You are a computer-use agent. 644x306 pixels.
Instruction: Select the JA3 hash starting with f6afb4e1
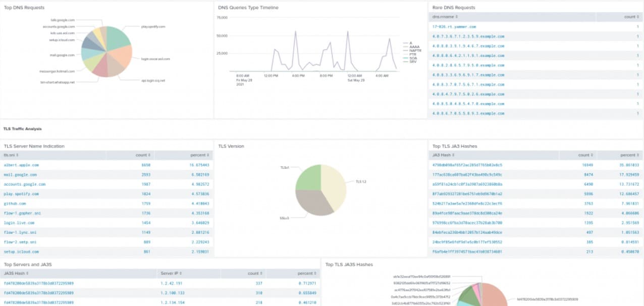pyautogui.click(x=467, y=251)
